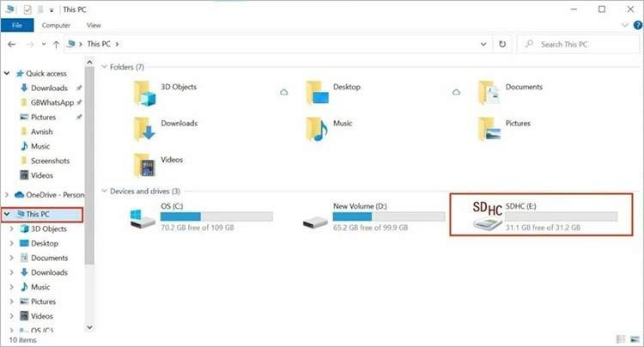Image resolution: width=644 pixels, height=347 pixels.
Task: Click '65.2 GB free of 99.9 GB' text
Action: pos(370,228)
